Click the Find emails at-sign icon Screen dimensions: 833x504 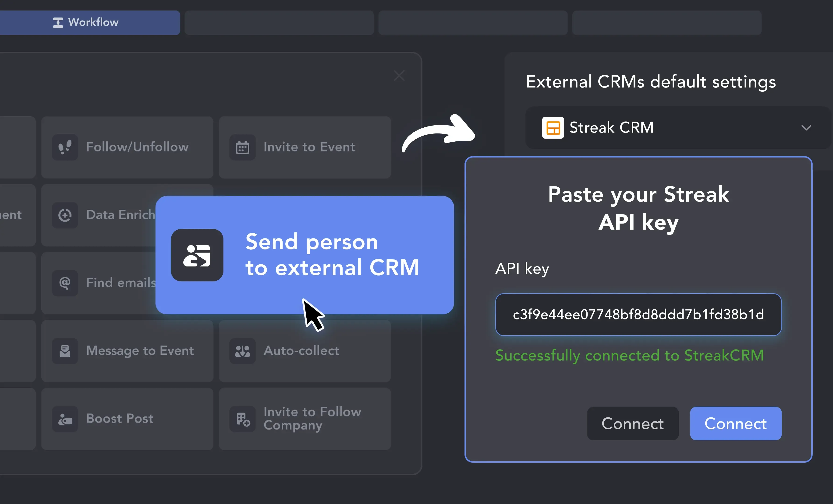[65, 283]
